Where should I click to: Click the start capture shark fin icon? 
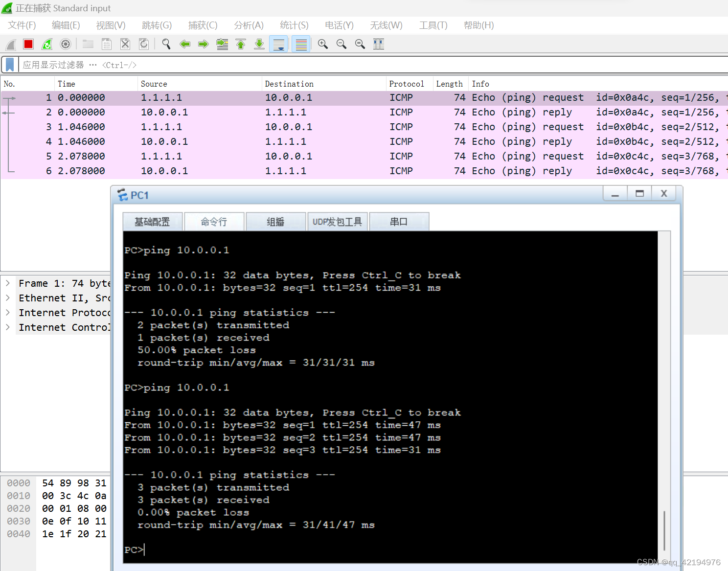click(11, 45)
